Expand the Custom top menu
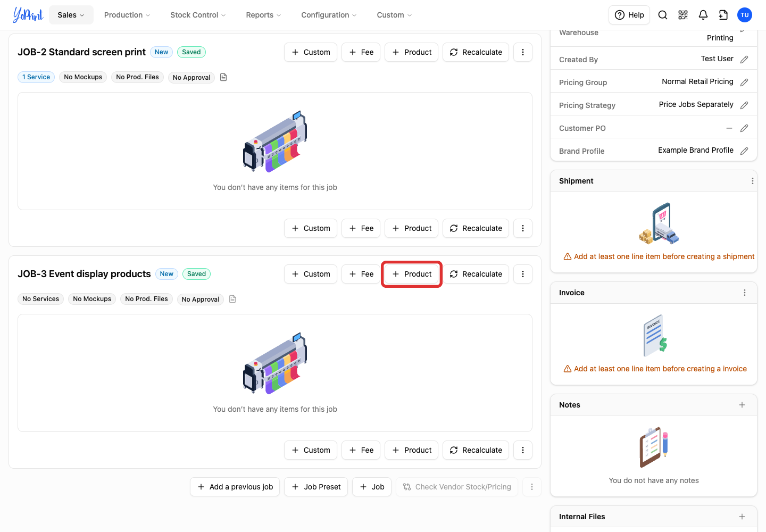The width and height of the screenshot is (766, 532). click(x=394, y=15)
